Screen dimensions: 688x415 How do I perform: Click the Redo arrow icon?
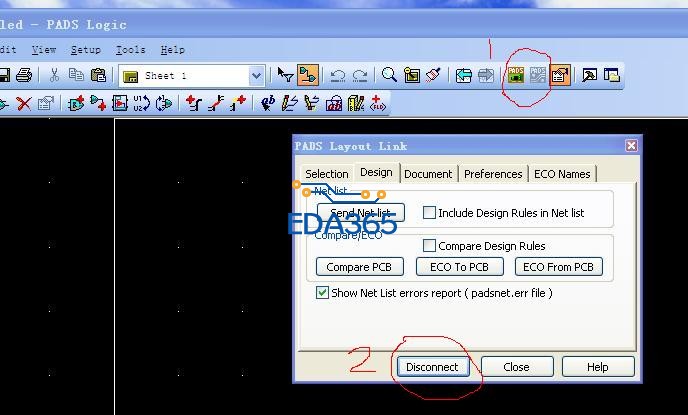[x=360, y=75]
